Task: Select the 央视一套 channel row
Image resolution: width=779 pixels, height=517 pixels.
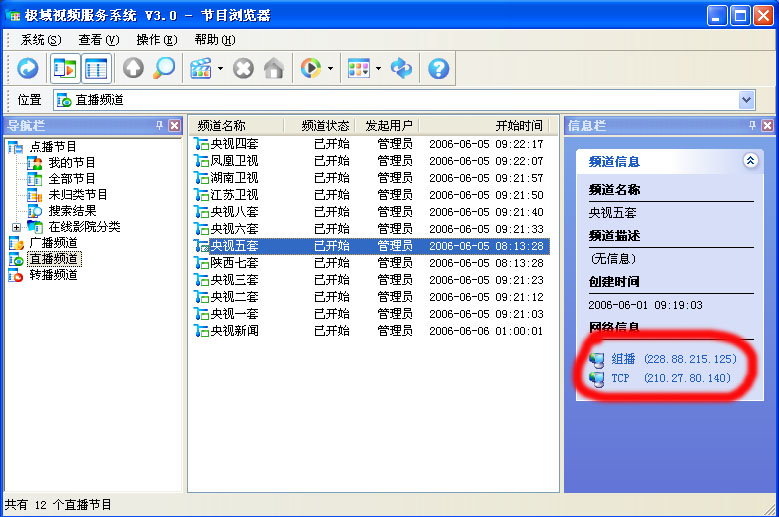Action: pos(371,314)
